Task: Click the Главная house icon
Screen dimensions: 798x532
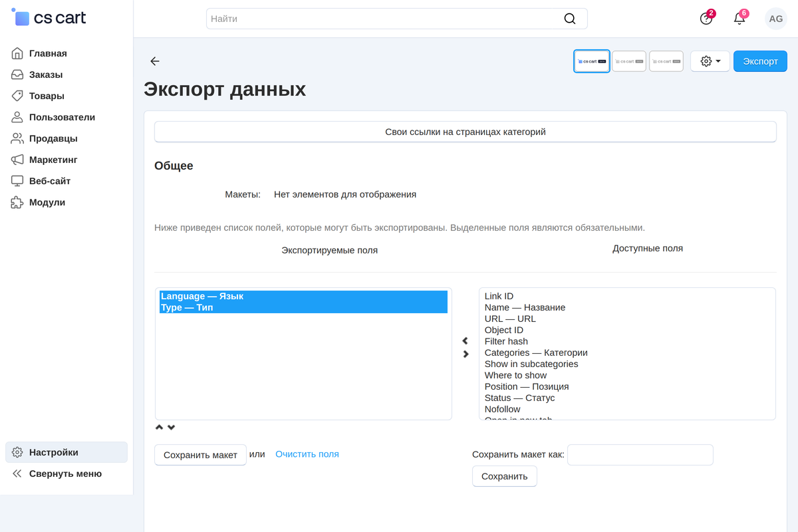Action: 17,53
